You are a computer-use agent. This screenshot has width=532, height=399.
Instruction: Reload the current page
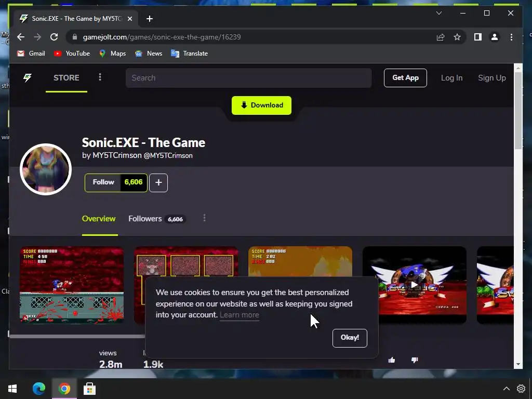tap(54, 37)
